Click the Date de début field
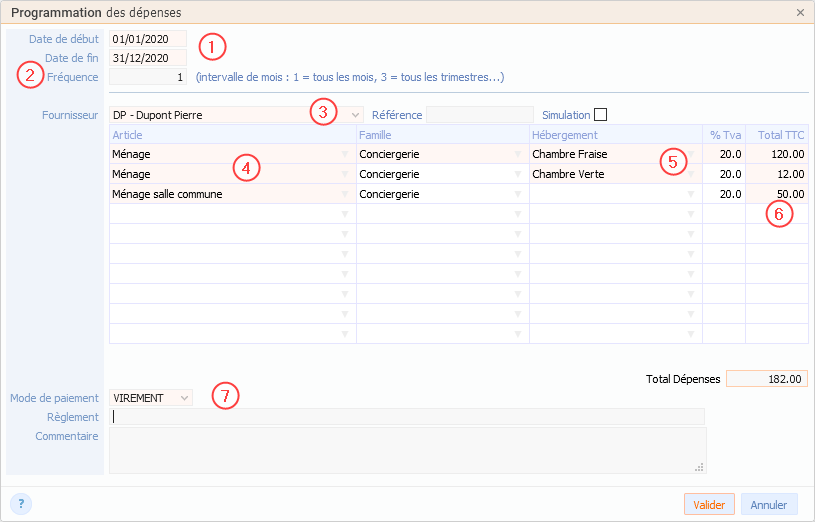 148,39
